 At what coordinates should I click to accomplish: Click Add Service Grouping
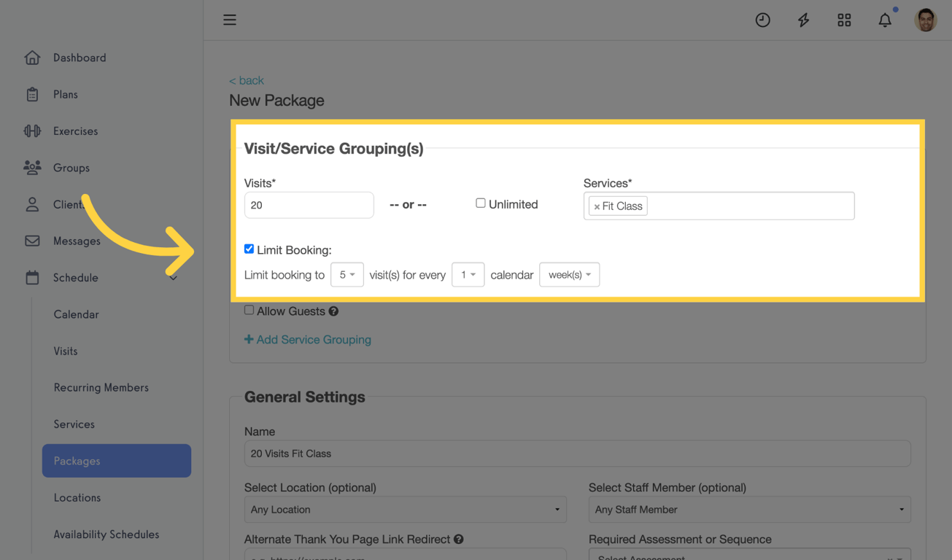[x=308, y=339]
